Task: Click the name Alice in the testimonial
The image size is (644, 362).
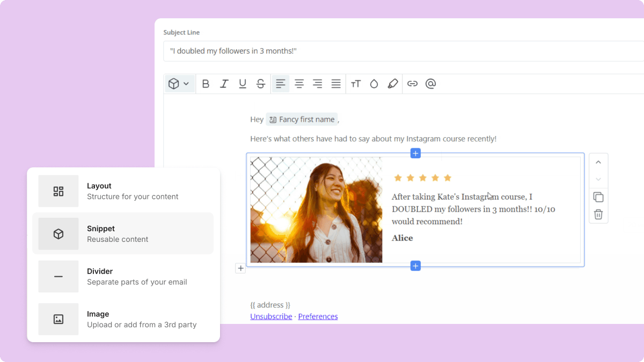Action: point(402,238)
